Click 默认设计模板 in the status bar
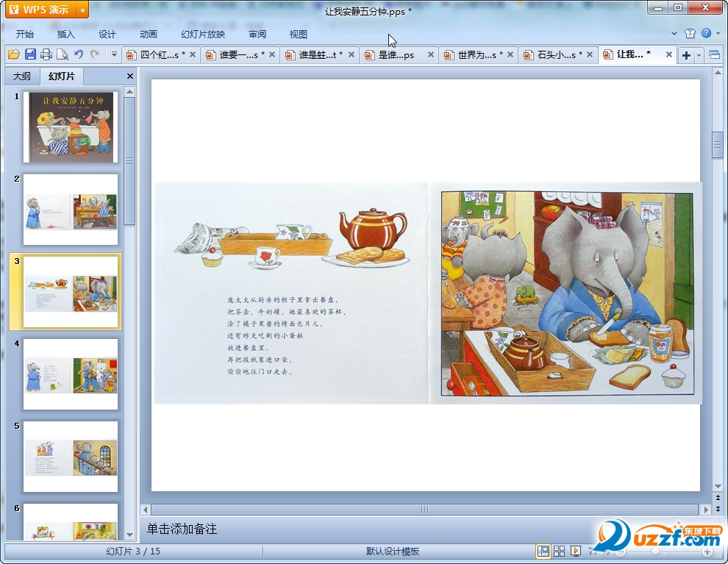 pos(393,551)
